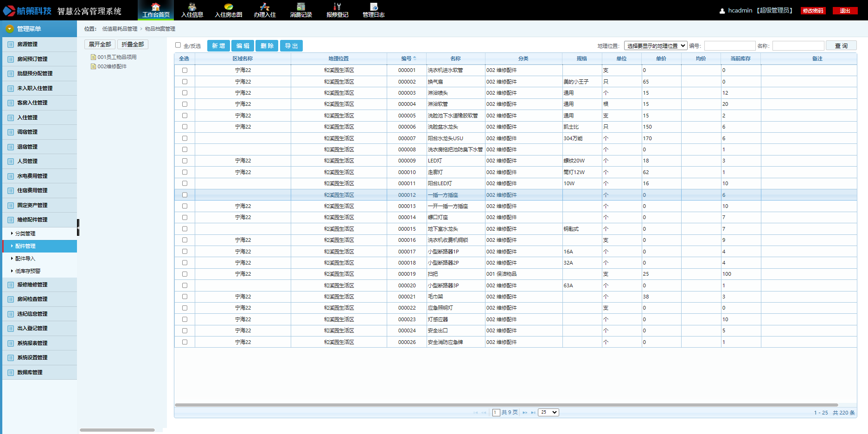Open 分类管理 in the sidebar submenu
Screen dimensions: 868x434
[x=26, y=233]
